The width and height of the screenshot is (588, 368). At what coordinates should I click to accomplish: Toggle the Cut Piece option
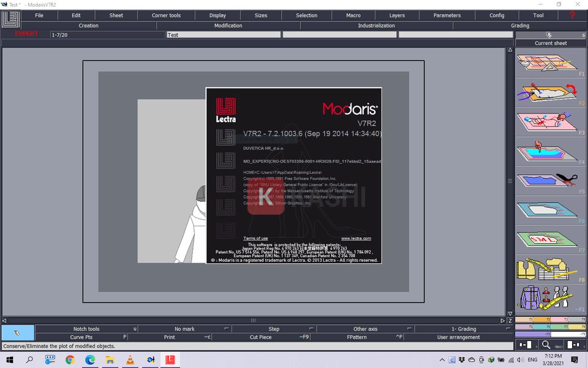[x=261, y=337]
